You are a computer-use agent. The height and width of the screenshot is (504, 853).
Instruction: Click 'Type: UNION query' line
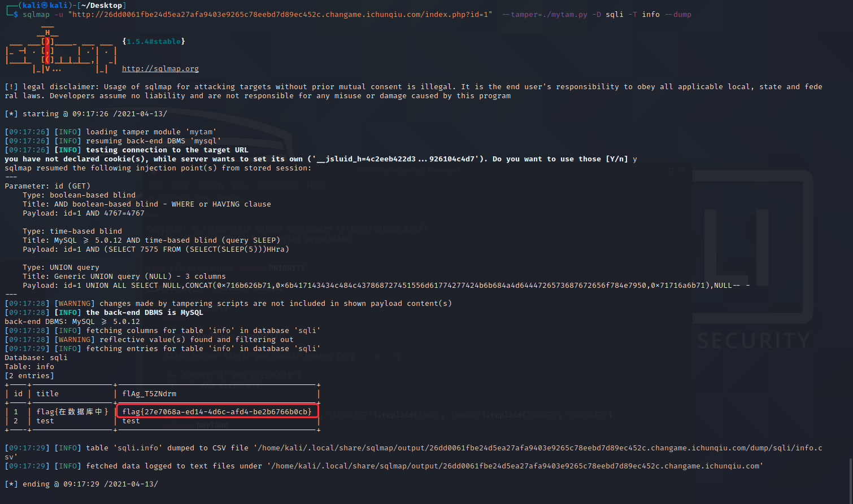point(61,268)
